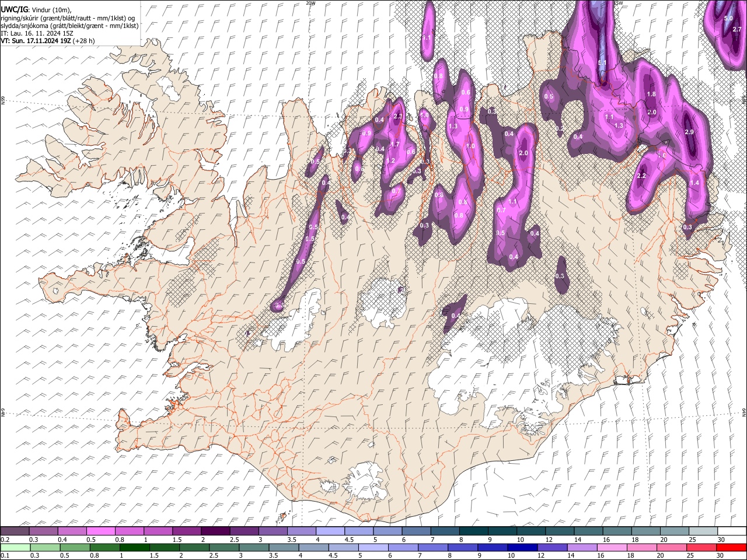747x560 pixels.
Task: Pick the 1.7 precipitation value label
Action: pyautogui.click(x=395, y=145)
